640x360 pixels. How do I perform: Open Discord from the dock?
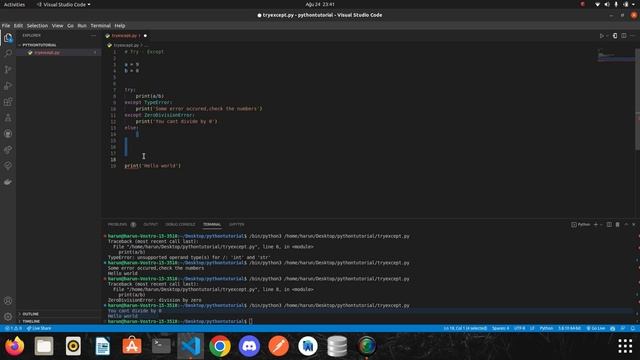[249, 346]
